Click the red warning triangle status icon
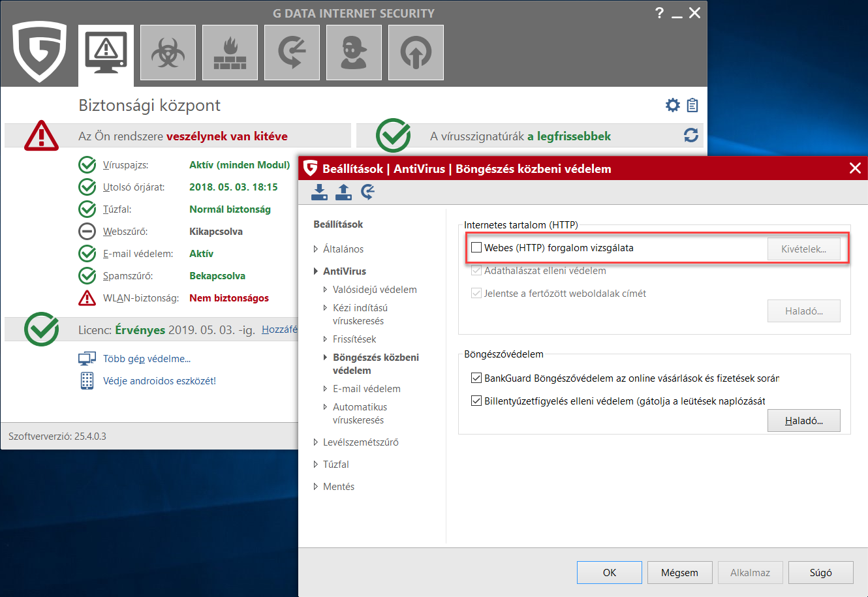The width and height of the screenshot is (868, 597). [x=42, y=136]
